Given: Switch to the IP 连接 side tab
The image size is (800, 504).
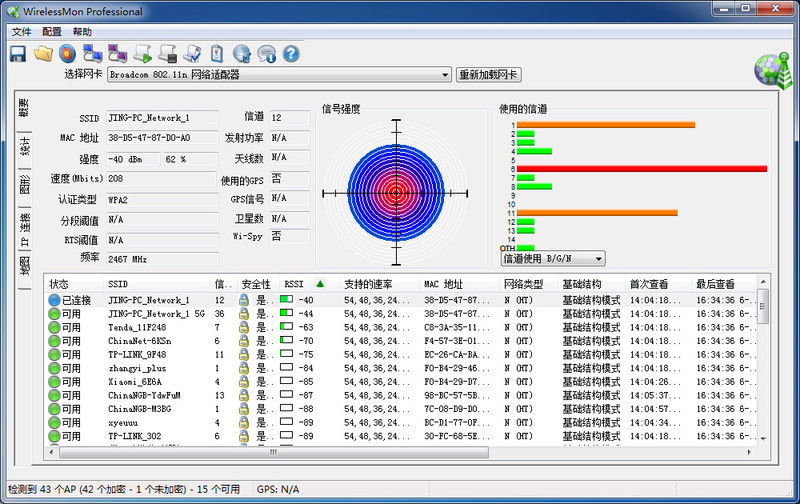Looking at the screenshot, I should (x=24, y=228).
